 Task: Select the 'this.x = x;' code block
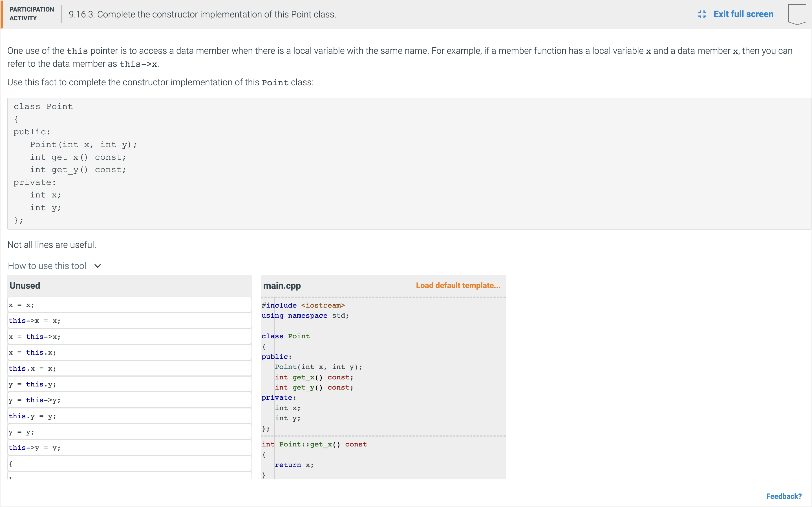click(x=129, y=368)
